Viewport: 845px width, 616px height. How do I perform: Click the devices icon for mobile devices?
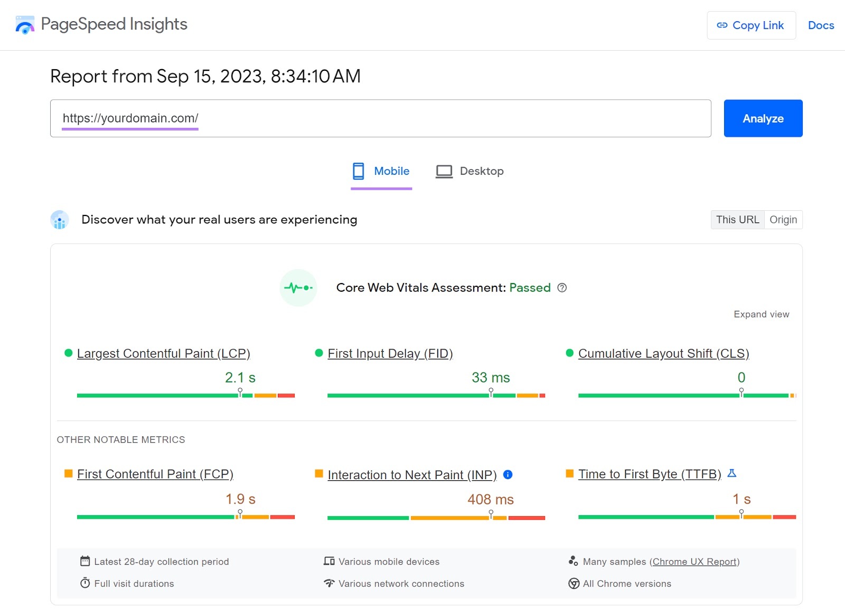pyautogui.click(x=329, y=561)
